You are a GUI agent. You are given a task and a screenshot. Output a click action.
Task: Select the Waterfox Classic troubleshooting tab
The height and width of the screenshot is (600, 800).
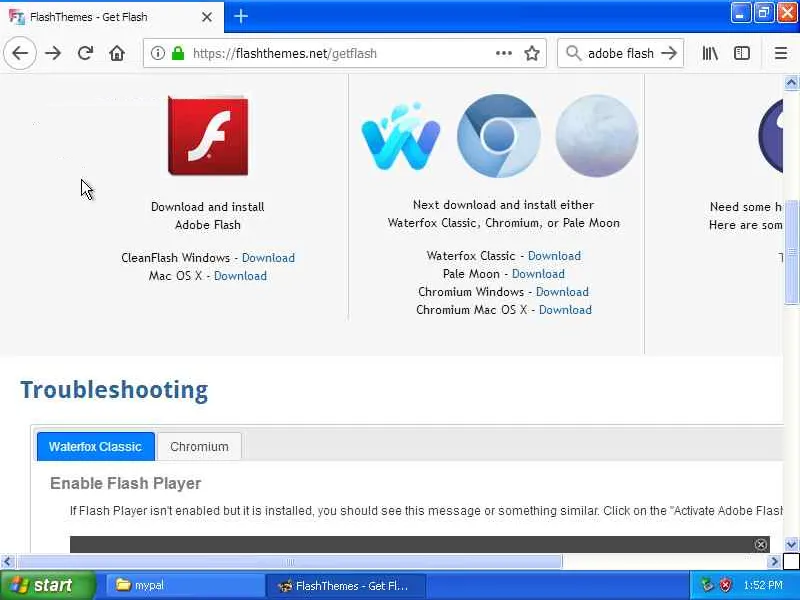[x=95, y=446]
